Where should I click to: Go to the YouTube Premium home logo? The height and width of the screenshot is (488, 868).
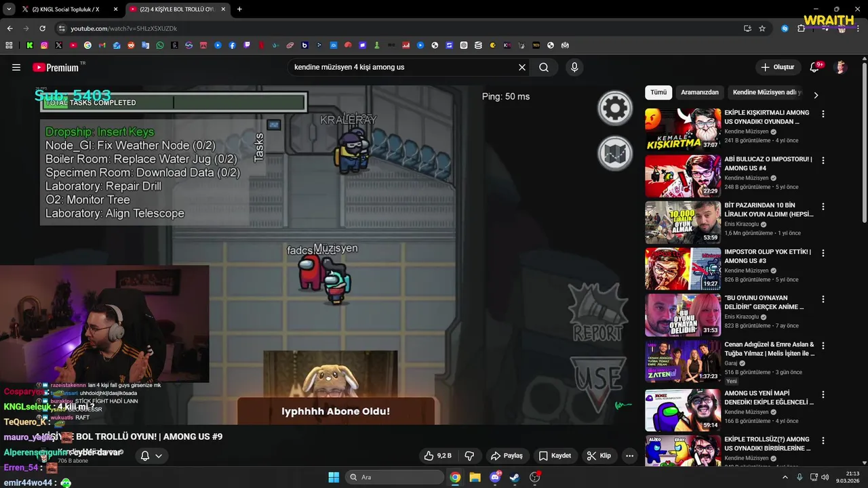click(56, 67)
